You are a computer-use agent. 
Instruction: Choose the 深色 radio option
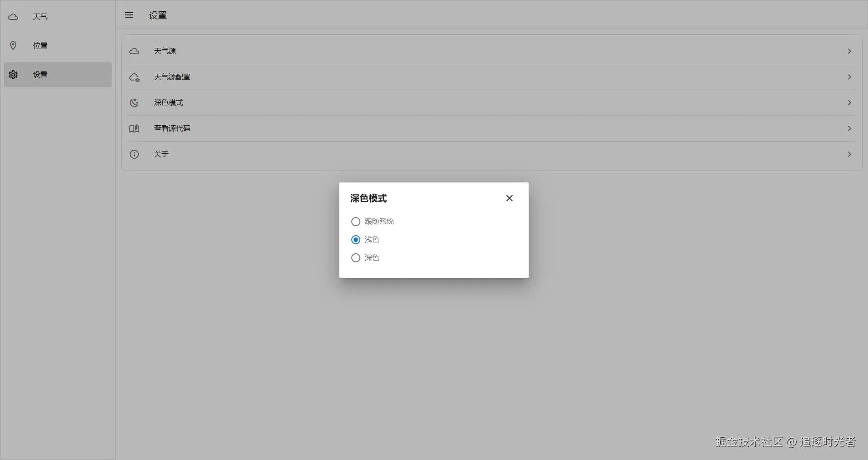tap(356, 258)
